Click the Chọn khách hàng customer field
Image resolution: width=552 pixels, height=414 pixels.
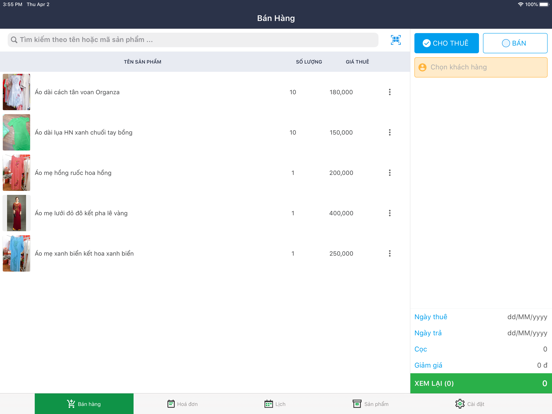click(481, 67)
